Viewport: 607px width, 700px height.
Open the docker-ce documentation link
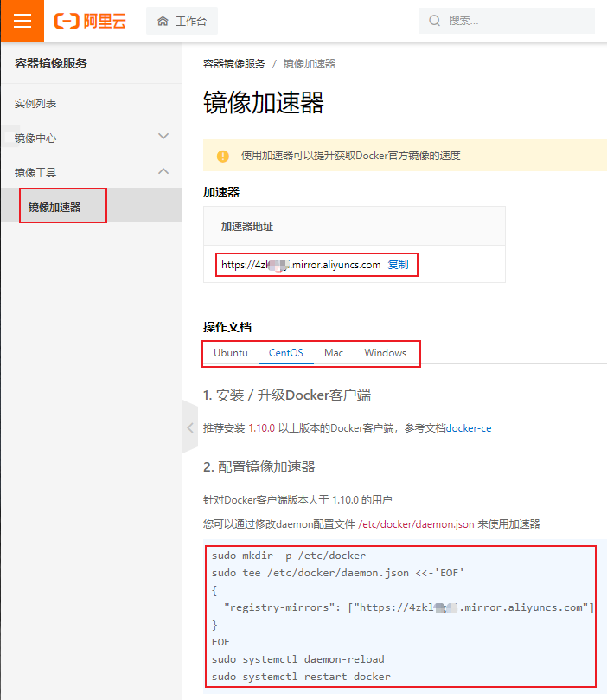pyautogui.click(x=469, y=428)
